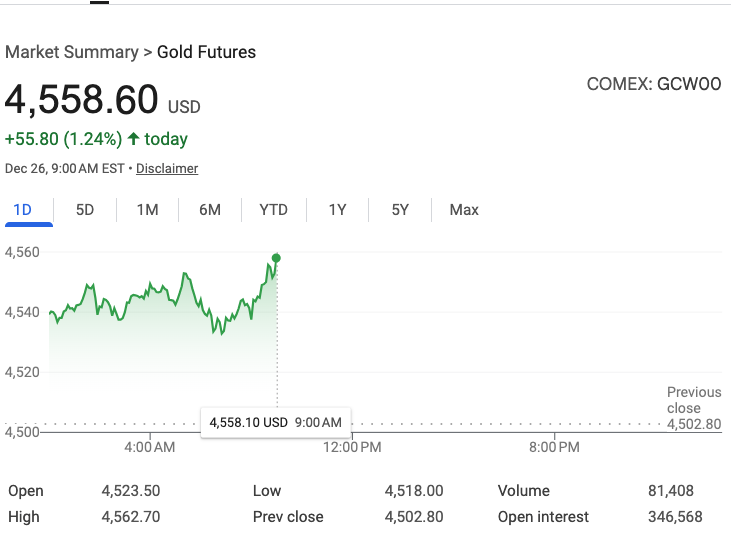Click the Open interest value 346,568
The height and width of the screenshot is (537, 731).
click(x=675, y=517)
